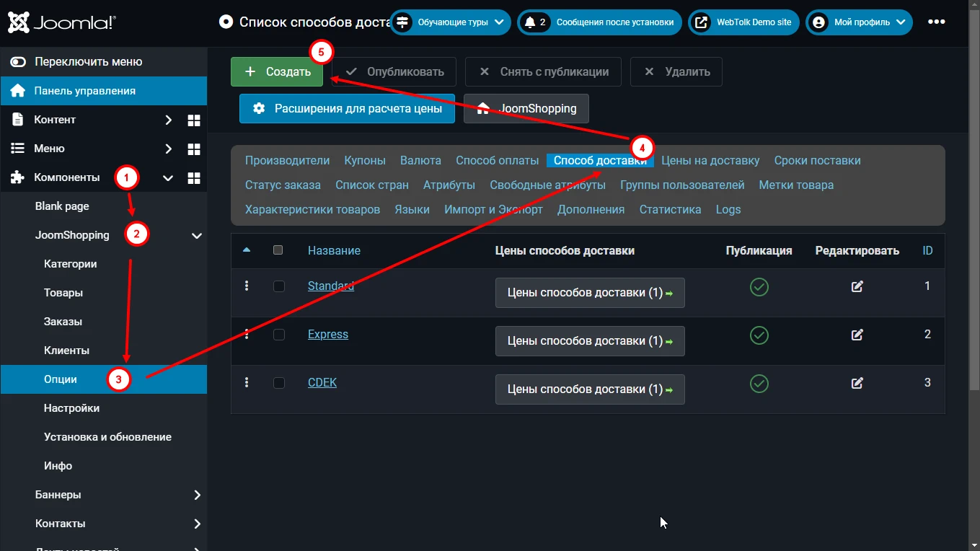The image size is (980, 551).
Task: Tick the select-all header checkbox
Action: (278, 250)
